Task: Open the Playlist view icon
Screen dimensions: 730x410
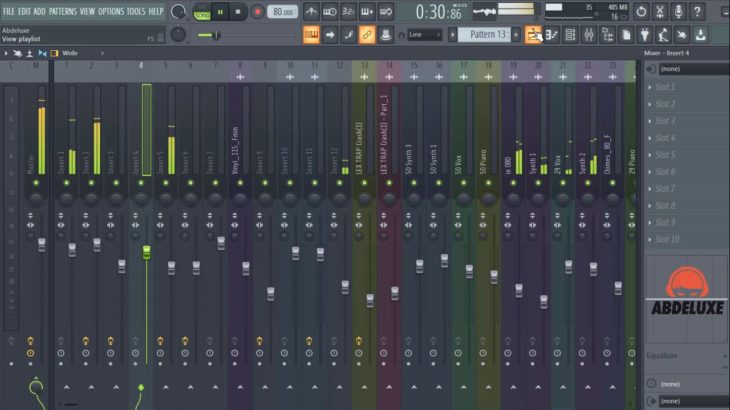Action: pos(533,34)
